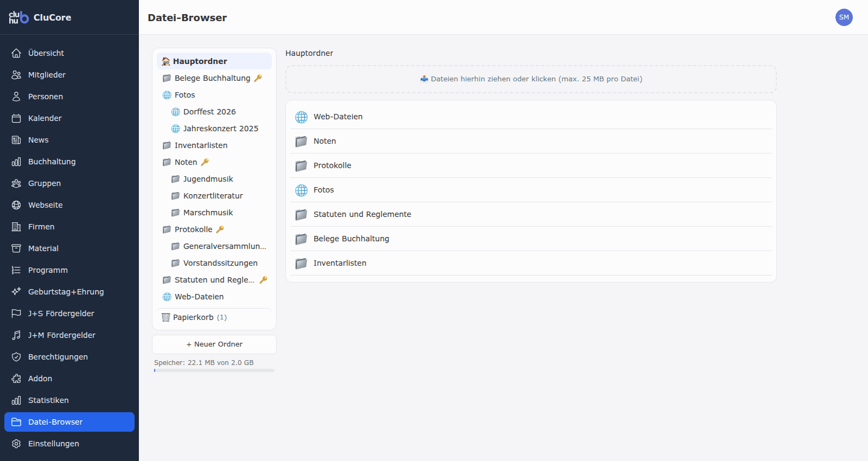Open Übersicht in the sidebar
The image size is (868, 461).
pyautogui.click(x=69, y=53)
